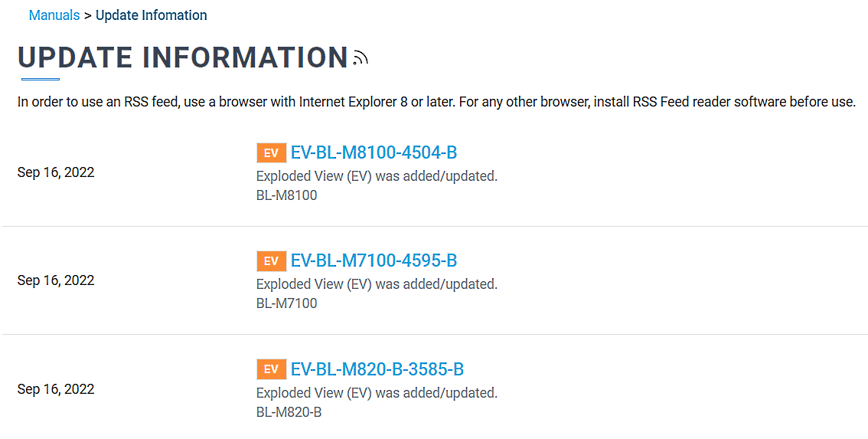
Task: Select the Update Infomation breadcrumb item
Action: click(x=151, y=15)
